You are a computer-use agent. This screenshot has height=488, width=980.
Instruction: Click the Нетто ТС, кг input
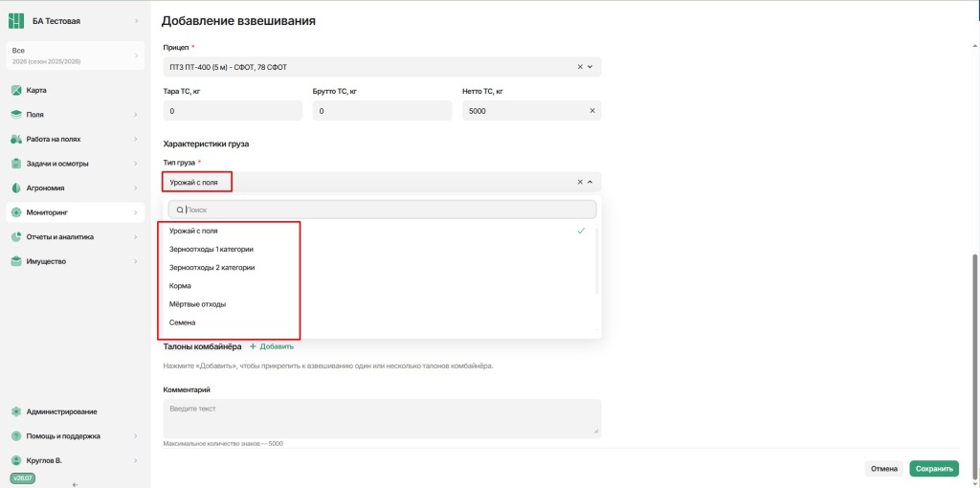(x=532, y=111)
